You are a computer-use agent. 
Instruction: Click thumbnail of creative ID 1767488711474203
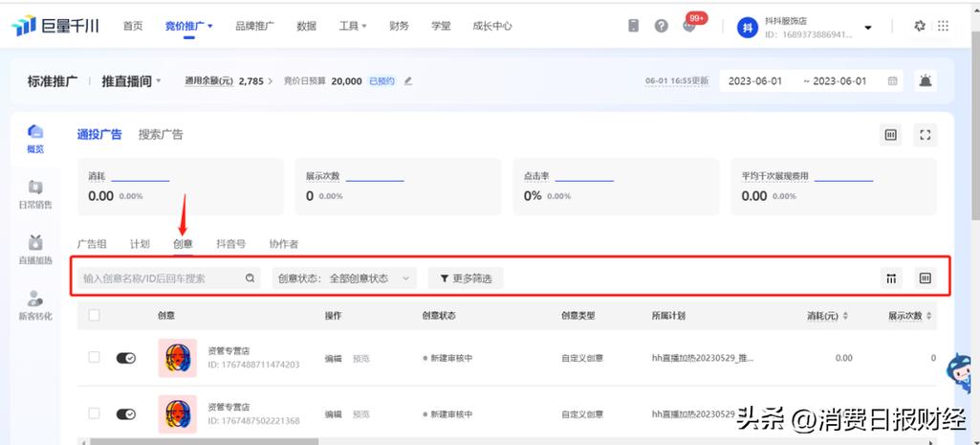pyautogui.click(x=178, y=358)
